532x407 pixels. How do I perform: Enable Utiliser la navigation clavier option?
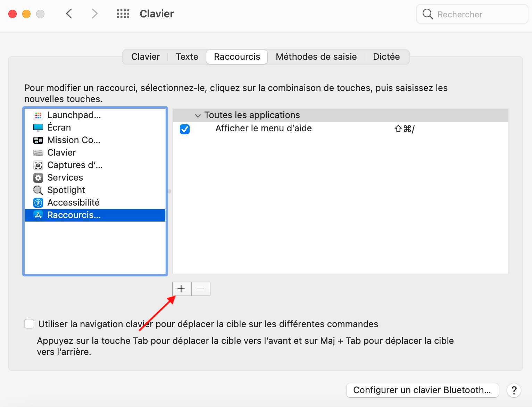[x=29, y=323]
